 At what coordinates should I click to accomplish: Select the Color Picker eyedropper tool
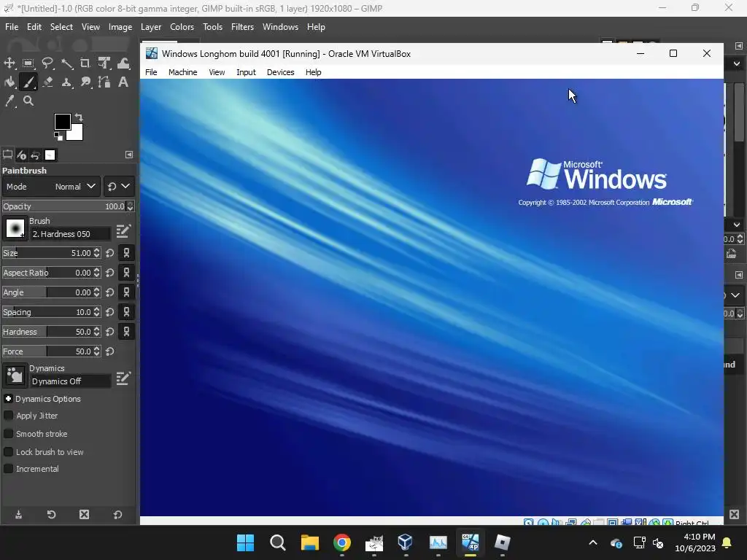[x=9, y=101]
